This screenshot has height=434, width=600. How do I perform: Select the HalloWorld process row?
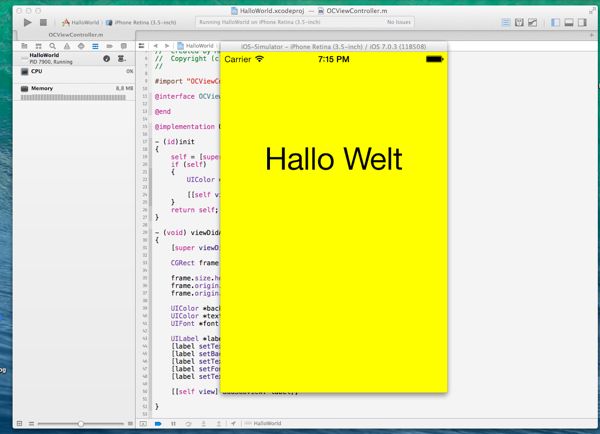pos(74,58)
